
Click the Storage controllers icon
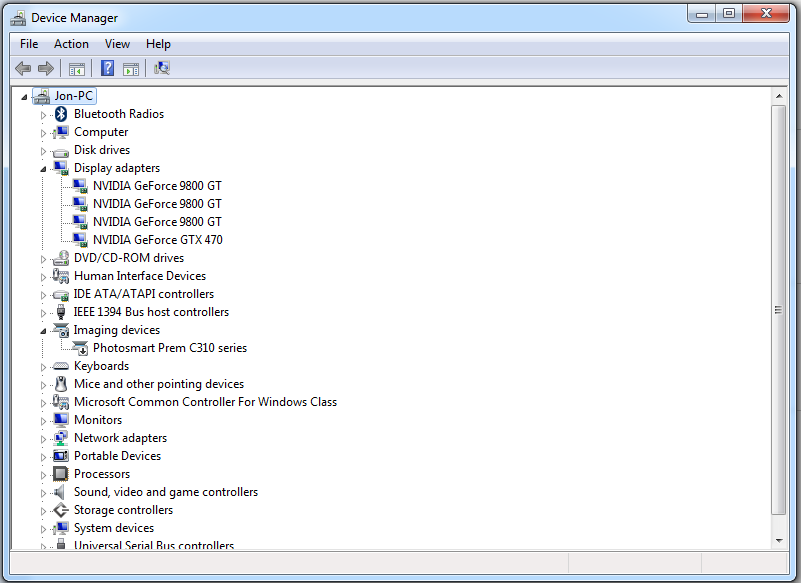(x=61, y=510)
